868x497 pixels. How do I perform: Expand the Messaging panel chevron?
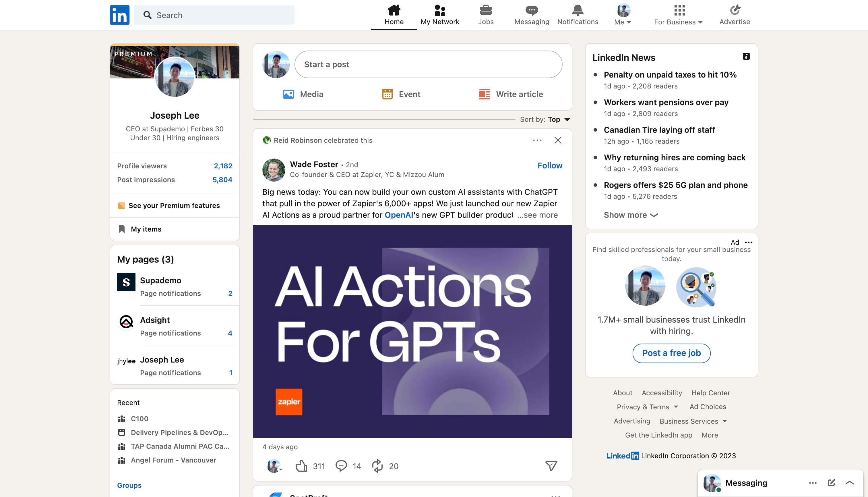tap(849, 483)
